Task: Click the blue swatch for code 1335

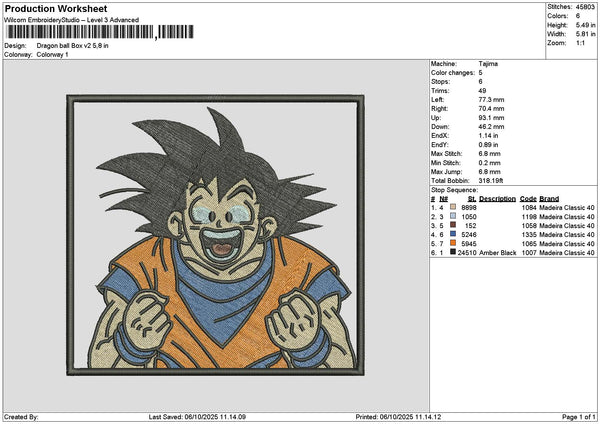Action: pos(453,234)
